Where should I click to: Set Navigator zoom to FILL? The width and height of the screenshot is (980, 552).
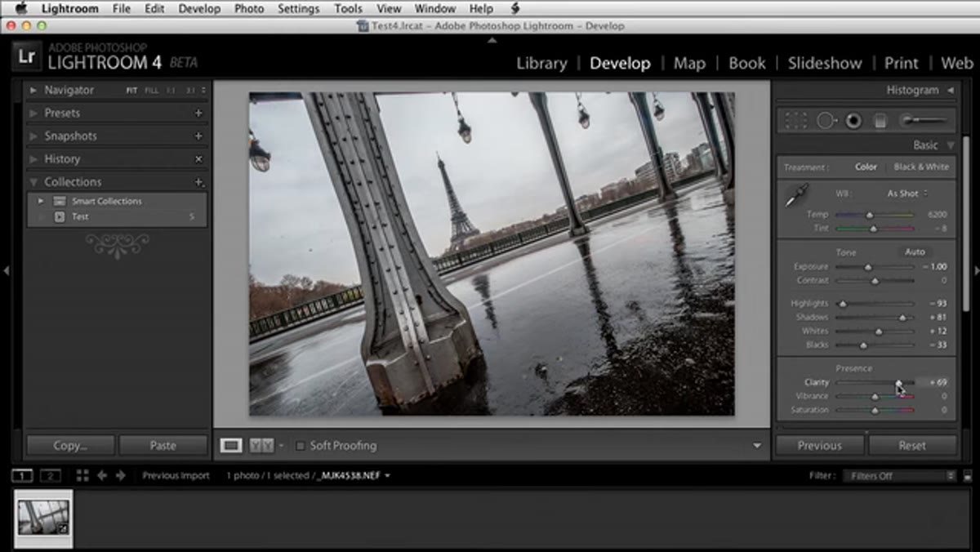152,90
